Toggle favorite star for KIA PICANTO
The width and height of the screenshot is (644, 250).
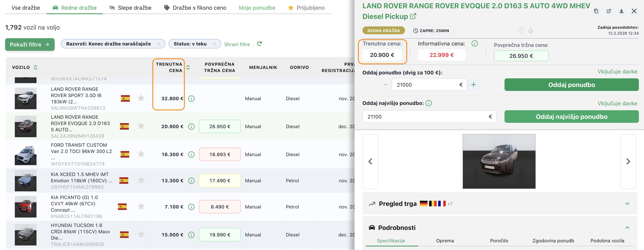(x=141, y=206)
